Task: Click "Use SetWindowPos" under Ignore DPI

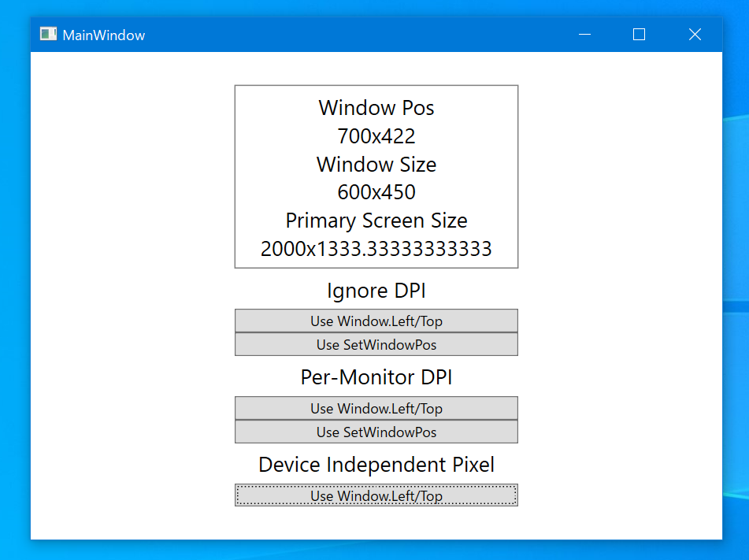Action: (x=376, y=344)
